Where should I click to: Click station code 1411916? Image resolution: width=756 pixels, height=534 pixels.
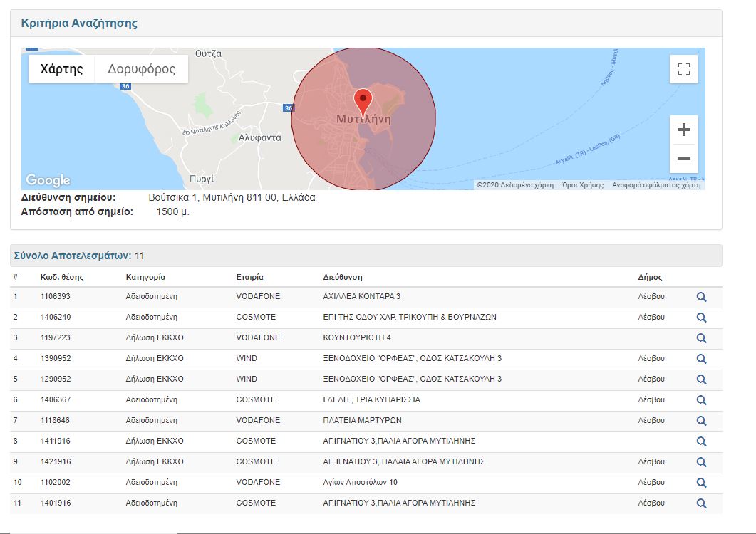tap(56, 441)
